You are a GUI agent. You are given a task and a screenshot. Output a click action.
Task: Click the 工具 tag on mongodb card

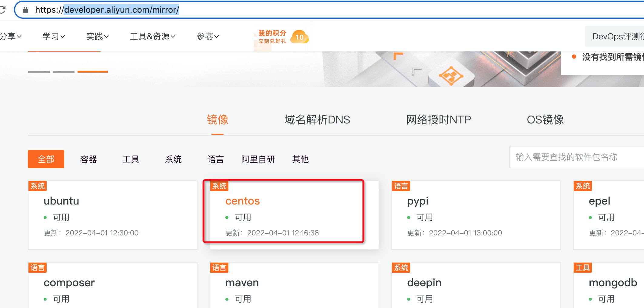pos(583,267)
